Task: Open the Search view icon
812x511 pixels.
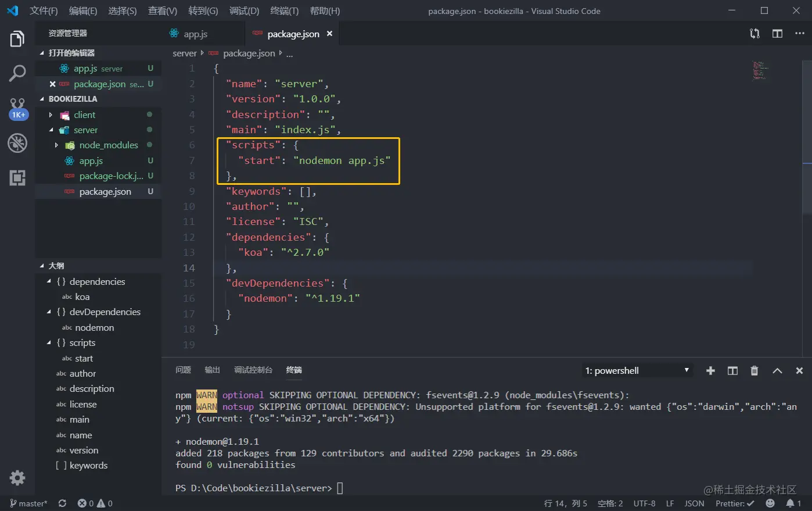Action: point(17,73)
